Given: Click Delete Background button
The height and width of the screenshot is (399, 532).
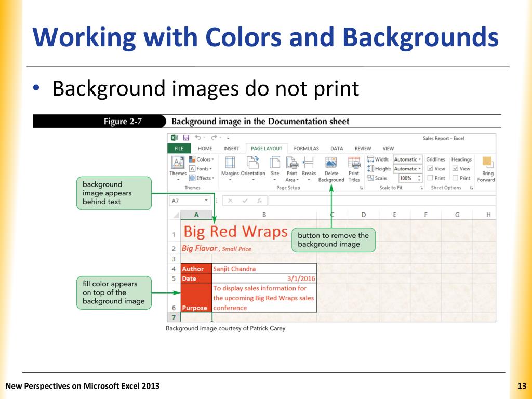Looking at the screenshot, I should (331, 169).
